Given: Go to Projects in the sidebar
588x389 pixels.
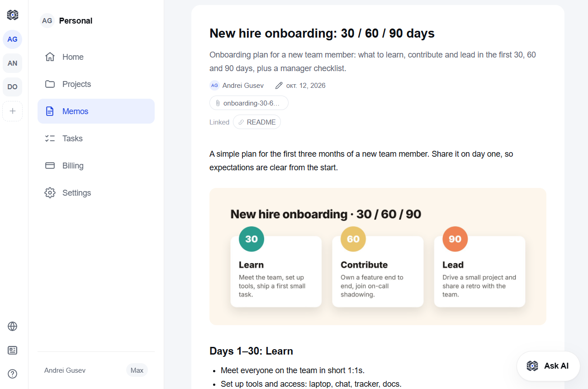Looking at the screenshot, I should coord(96,84).
